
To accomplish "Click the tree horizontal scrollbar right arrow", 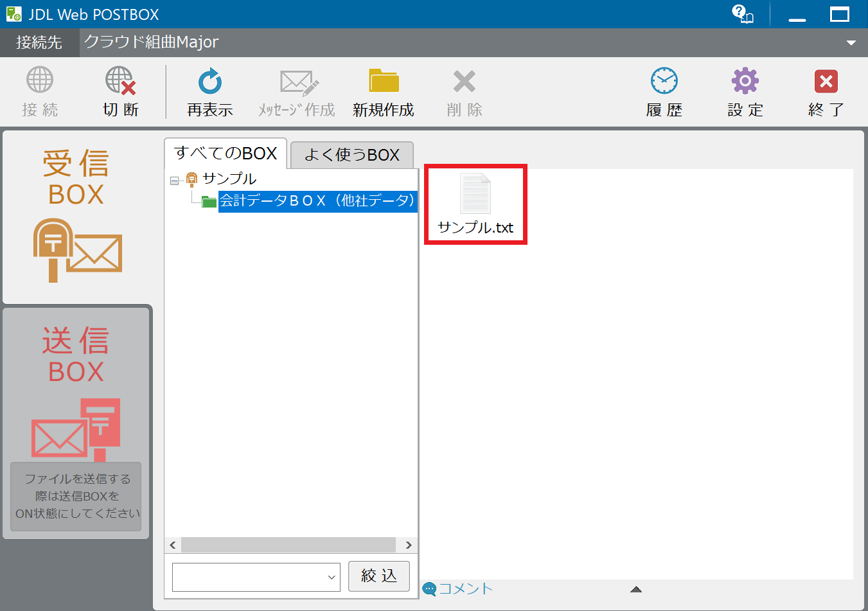I will click(x=409, y=545).
